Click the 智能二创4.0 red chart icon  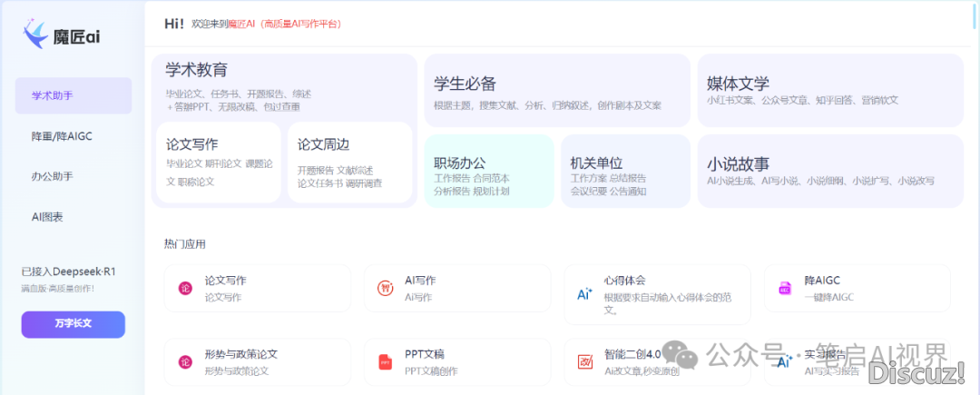584,361
